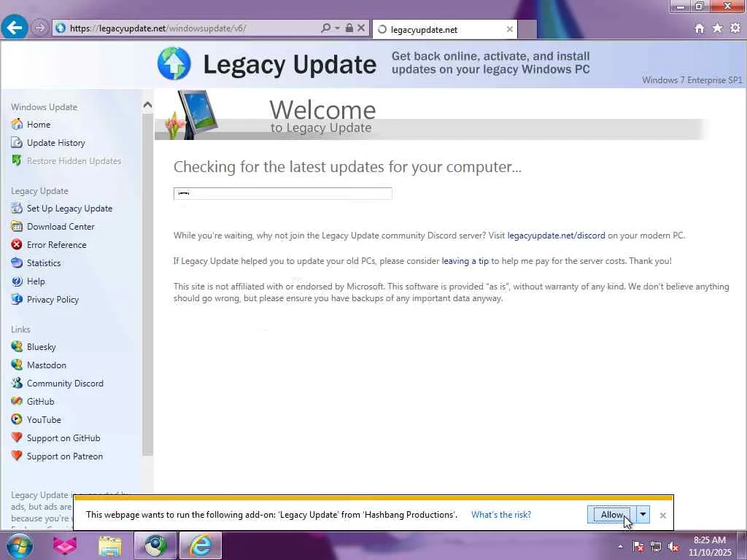Screen dimensions: 747x560
Task: Click the Windows 7 Enterprise SP1 text
Action: click(x=692, y=79)
